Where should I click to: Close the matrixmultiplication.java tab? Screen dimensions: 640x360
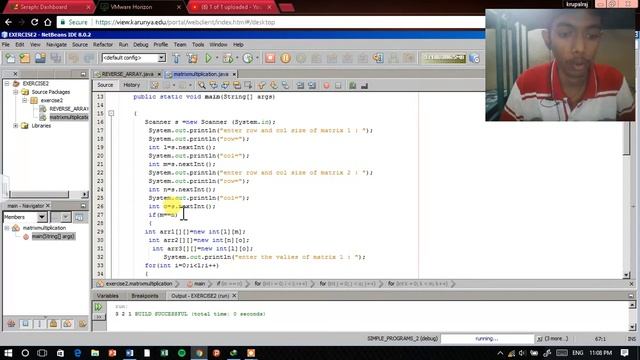point(234,74)
